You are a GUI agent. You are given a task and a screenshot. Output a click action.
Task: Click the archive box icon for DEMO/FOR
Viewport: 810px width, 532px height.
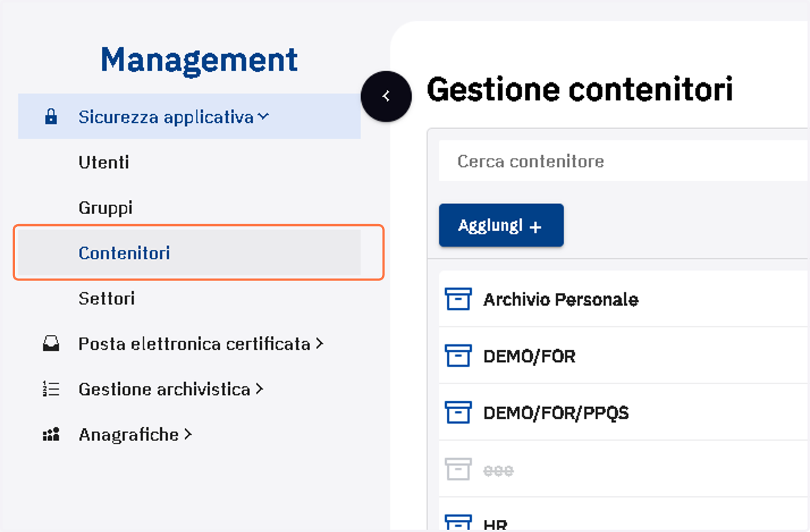click(x=458, y=356)
